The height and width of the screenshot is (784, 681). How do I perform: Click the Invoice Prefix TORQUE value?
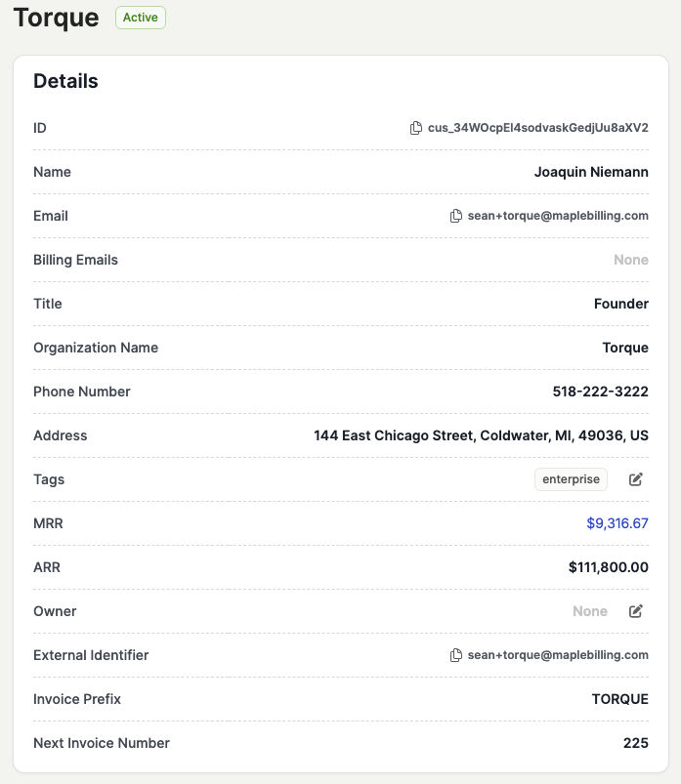[620, 699]
